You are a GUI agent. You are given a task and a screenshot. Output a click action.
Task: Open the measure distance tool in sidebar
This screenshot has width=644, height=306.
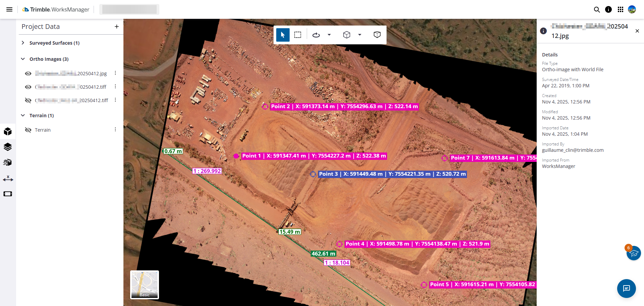click(x=8, y=179)
